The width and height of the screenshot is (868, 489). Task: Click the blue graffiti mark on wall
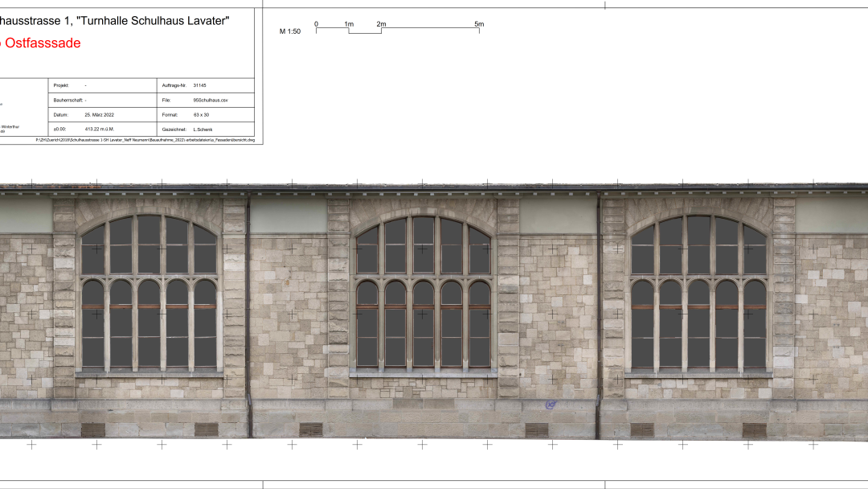[x=551, y=405]
